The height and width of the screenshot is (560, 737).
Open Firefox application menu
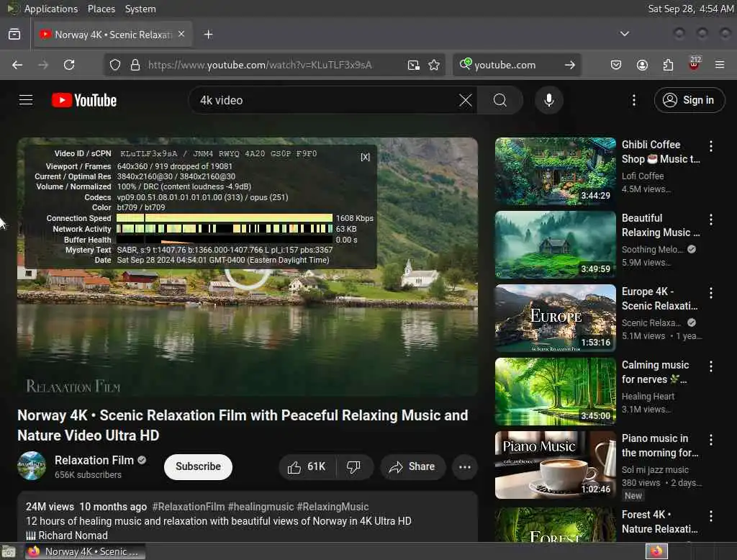(720, 65)
